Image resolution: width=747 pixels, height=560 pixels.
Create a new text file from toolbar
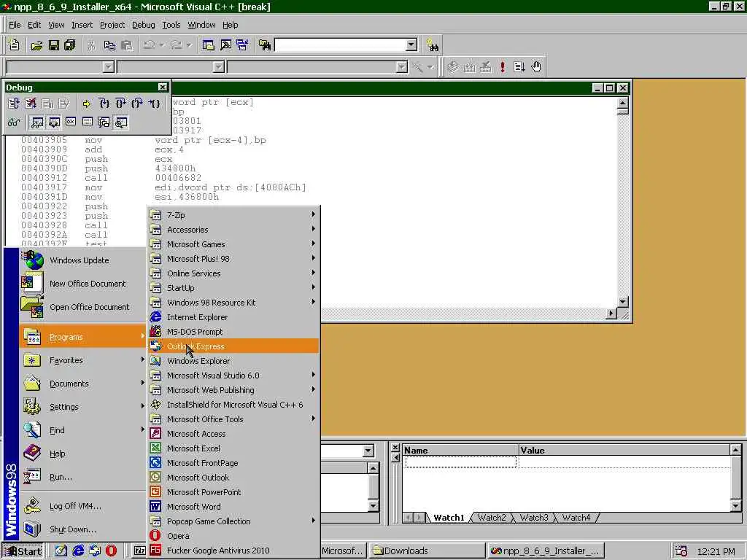tap(15, 45)
